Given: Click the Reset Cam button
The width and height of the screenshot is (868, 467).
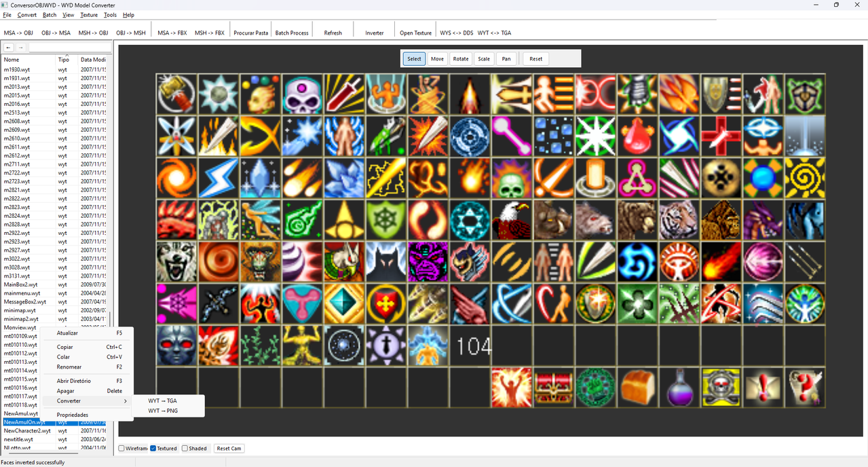Looking at the screenshot, I should click(229, 449).
